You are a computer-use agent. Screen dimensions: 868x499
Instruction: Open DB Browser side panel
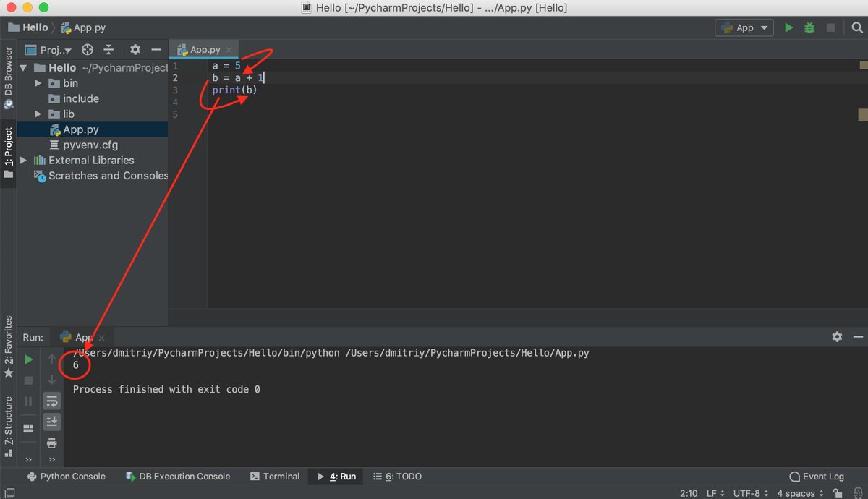coord(8,78)
